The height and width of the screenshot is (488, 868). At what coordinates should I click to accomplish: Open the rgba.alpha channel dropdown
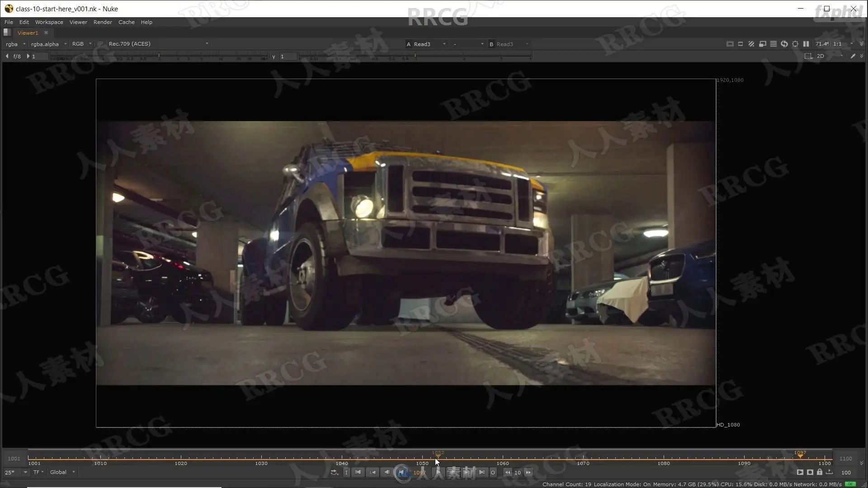click(x=49, y=44)
